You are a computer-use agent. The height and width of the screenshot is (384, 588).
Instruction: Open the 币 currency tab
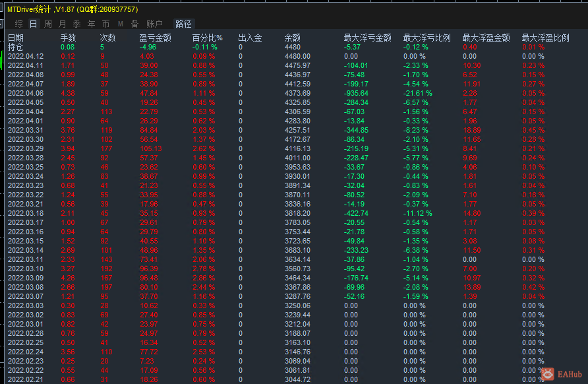105,24
